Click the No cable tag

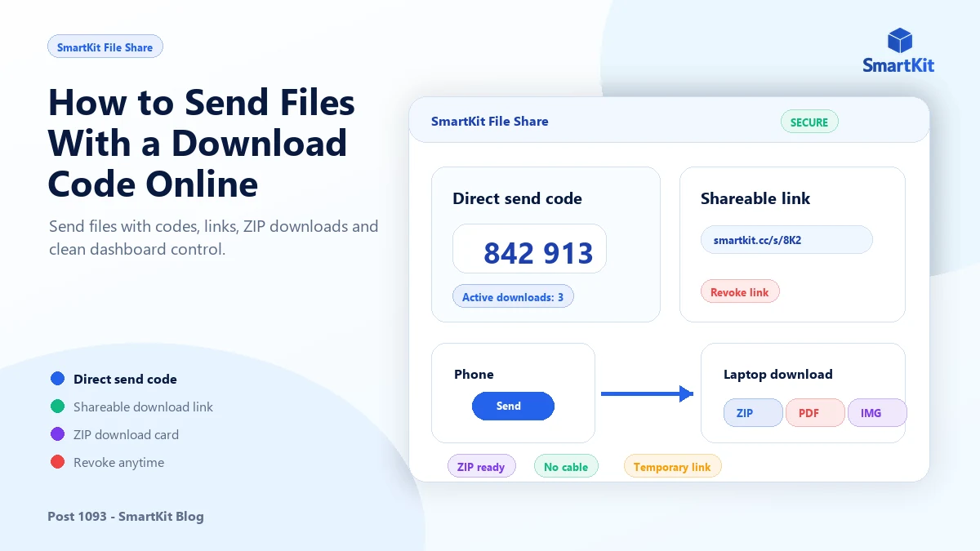566,466
